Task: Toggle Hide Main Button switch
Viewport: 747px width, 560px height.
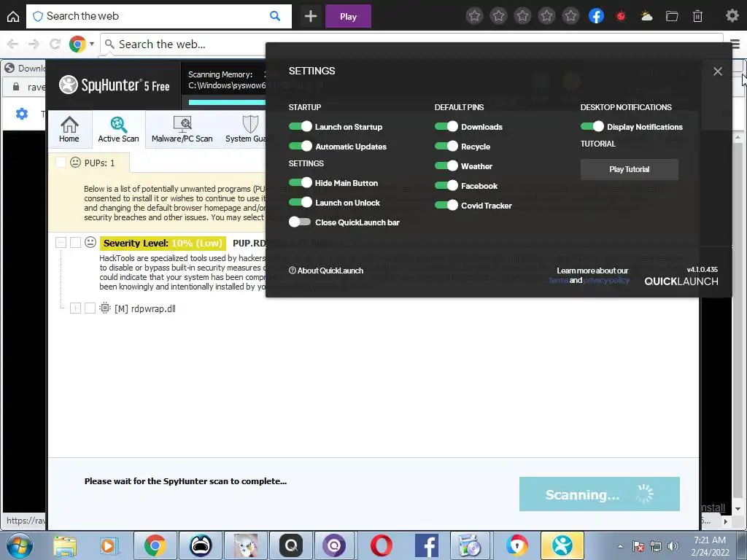Action: 300,182
